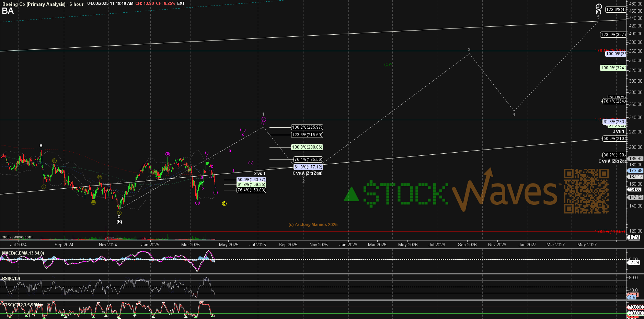Click the StockWaves QR code
Screen dimensions: 644x319
pyautogui.click(x=586, y=191)
